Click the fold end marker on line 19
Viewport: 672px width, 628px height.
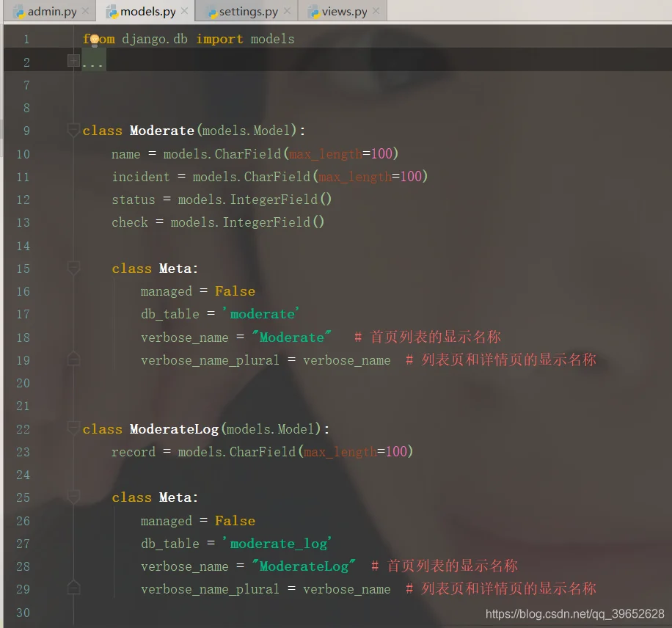(x=73, y=359)
